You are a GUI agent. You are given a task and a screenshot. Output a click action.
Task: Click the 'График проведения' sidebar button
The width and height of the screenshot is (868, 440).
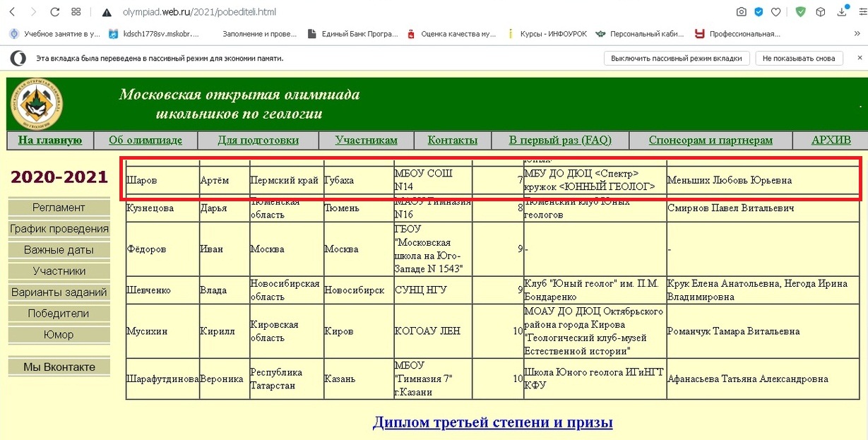pyautogui.click(x=59, y=229)
